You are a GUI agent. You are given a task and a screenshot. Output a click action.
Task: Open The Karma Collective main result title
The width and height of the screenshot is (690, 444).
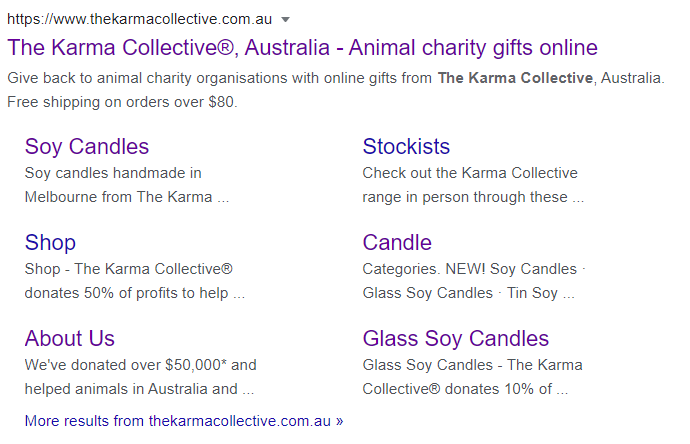pyautogui.click(x=302, y=47)
